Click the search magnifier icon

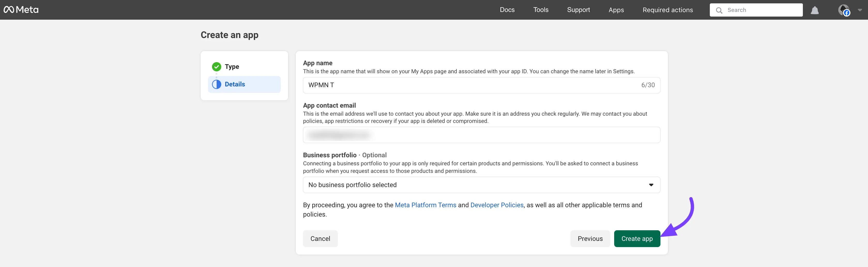[x=719, y=10]
